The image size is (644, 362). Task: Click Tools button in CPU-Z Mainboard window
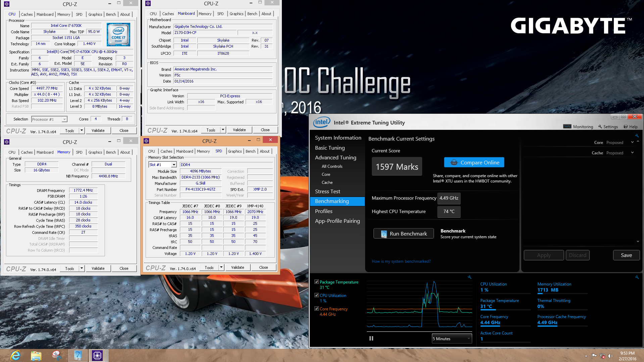pyautogui.click(x=211, y=130)
